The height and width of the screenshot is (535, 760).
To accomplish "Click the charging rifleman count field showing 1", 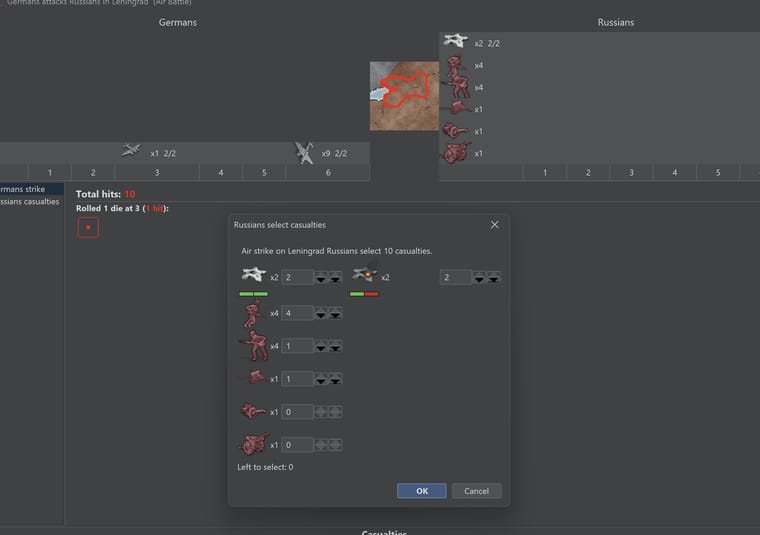I will 297,346.
